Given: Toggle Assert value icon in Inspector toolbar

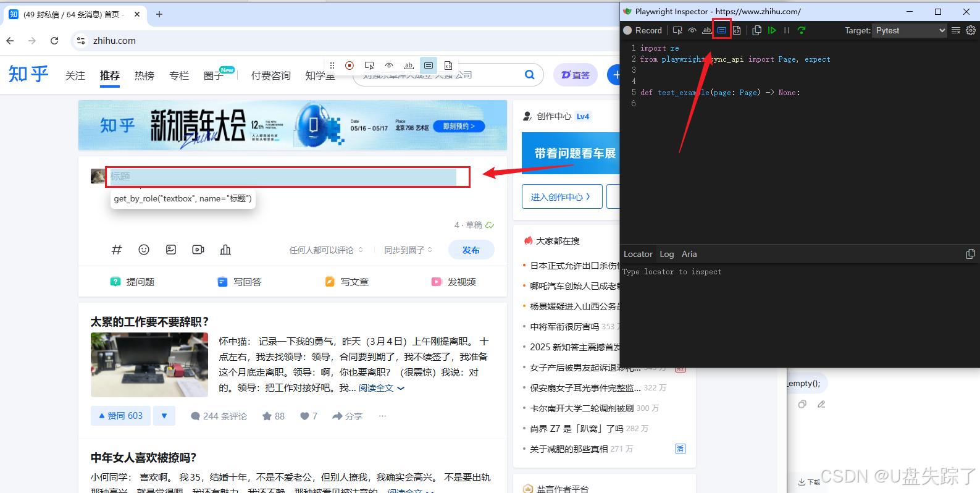Looking at the screenshot, I should (x=722, y=30).
